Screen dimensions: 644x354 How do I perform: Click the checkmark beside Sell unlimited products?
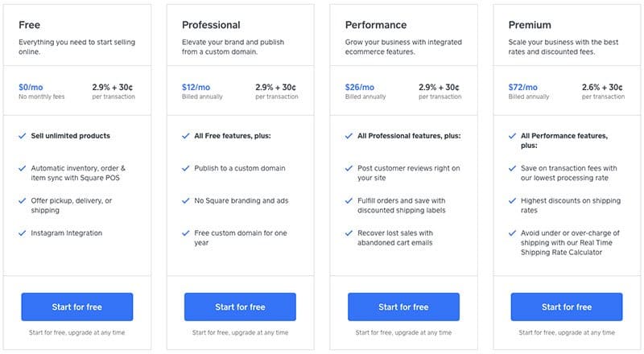23,136
